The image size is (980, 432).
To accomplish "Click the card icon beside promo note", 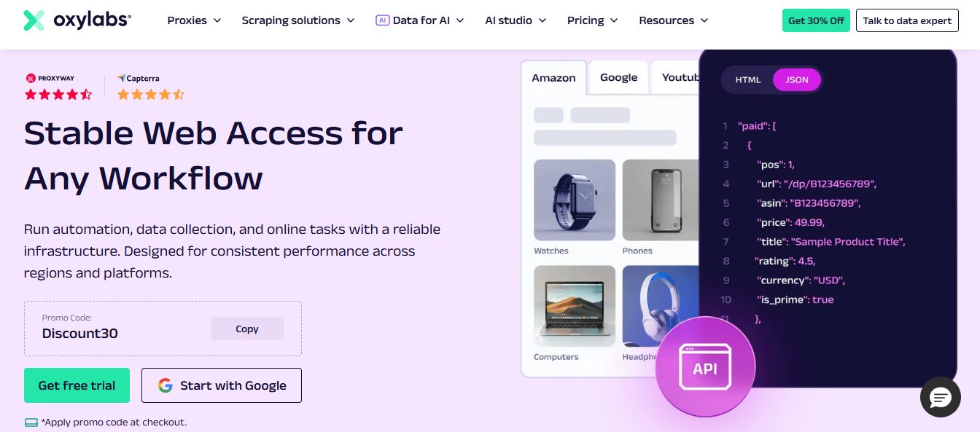I will pyautogui.click(x=31, y=422).
